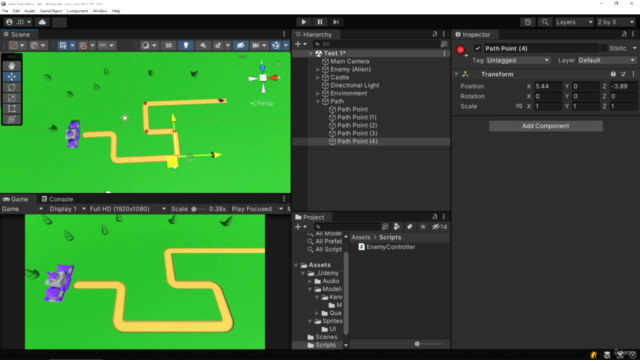The width and height of the screenshot is (640, 360).
Task: Open Transform component preset selector
Action: click(x=623, y=74)
